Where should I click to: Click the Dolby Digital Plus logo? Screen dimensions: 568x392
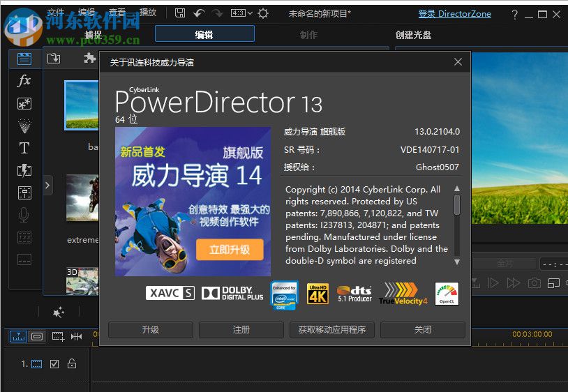[232, 294]
